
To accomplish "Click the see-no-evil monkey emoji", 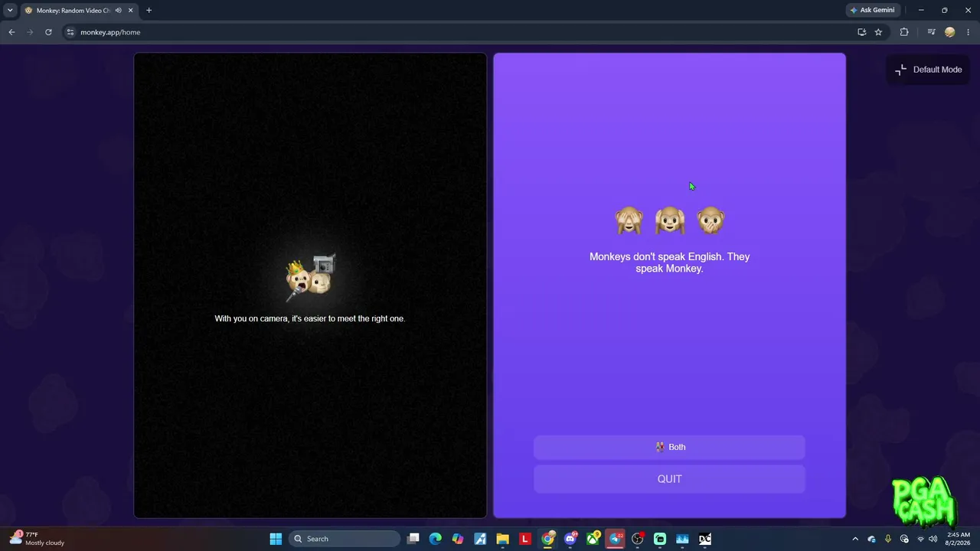I will [629, 220].
